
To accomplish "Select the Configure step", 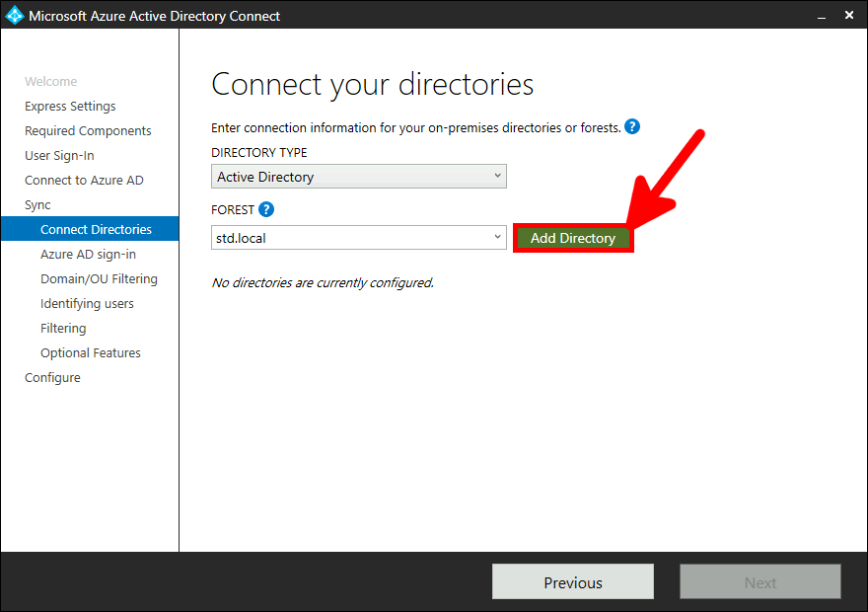I will 52,377.
